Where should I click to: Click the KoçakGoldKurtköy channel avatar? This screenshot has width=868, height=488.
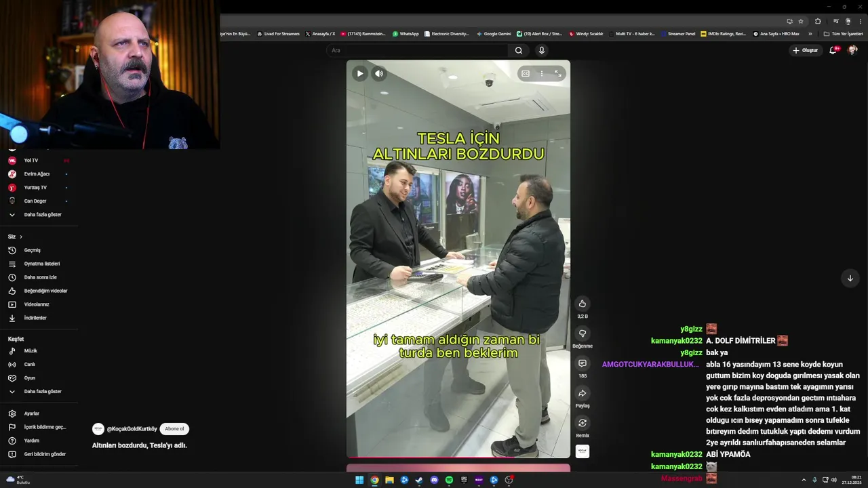pyautogui.click(x=98, y=429)
